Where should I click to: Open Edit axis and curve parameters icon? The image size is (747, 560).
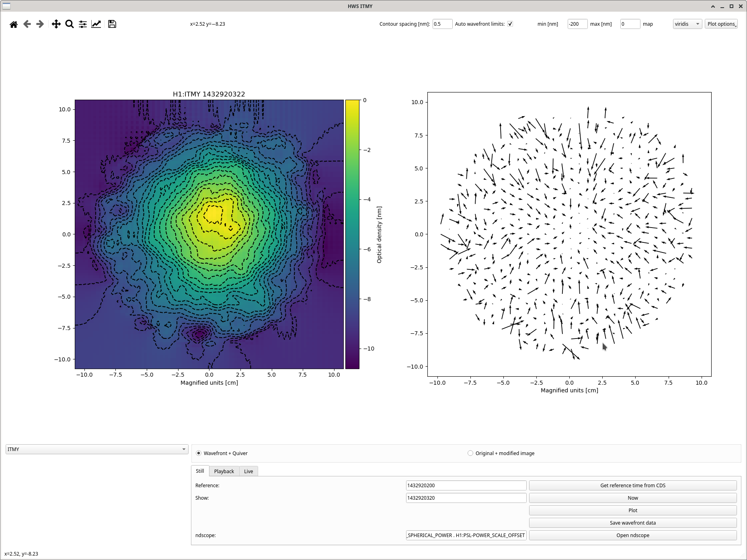click(96, 24)
